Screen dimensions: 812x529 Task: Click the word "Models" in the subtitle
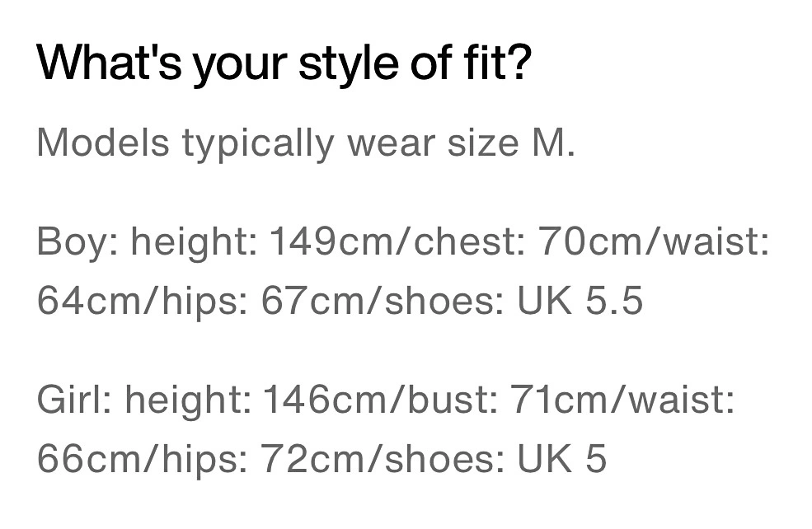(x=103, y=143)
